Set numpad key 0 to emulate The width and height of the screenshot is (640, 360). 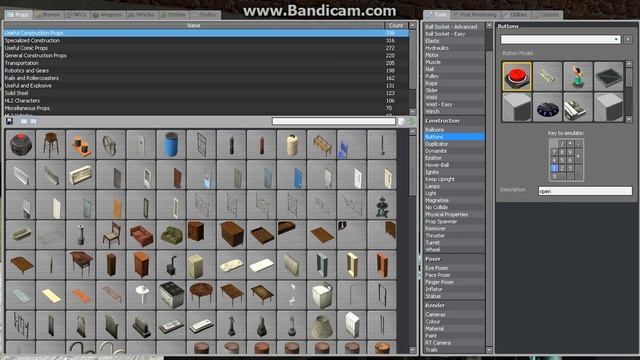coord(558,176)
